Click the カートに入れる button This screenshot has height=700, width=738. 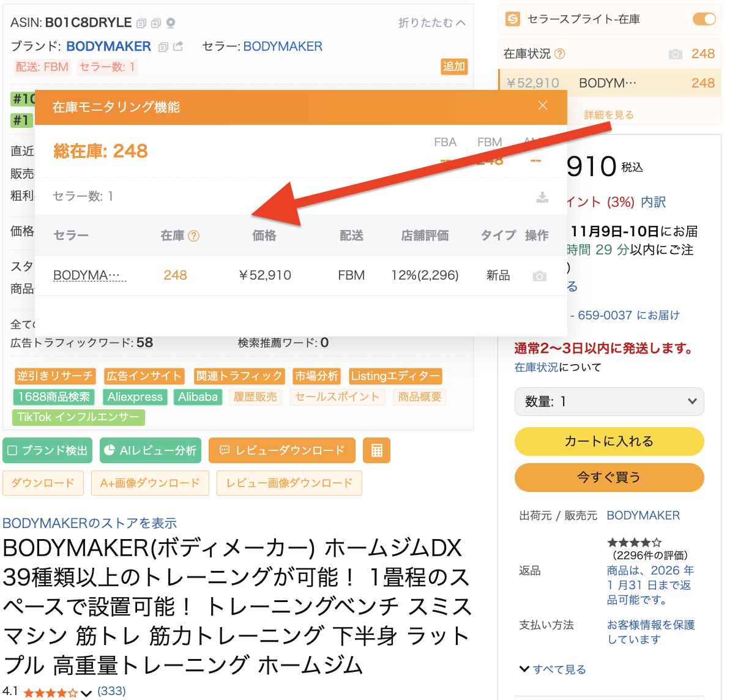(609, 442)
